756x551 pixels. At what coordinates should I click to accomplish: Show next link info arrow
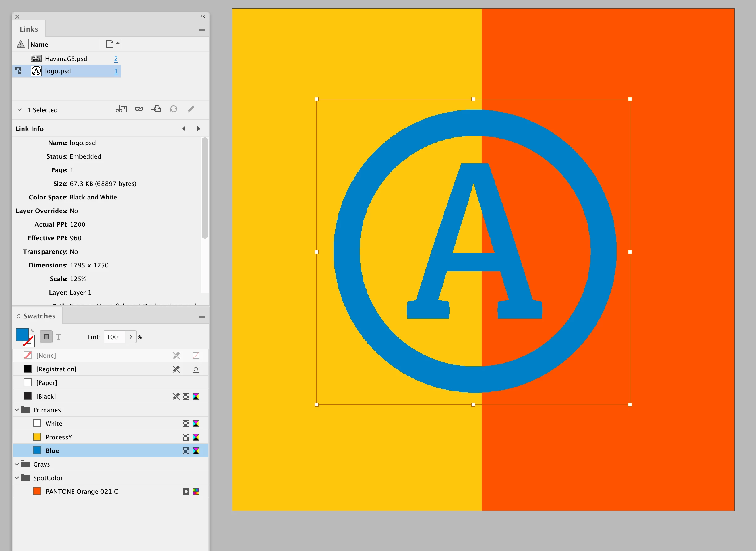point(199,129)
